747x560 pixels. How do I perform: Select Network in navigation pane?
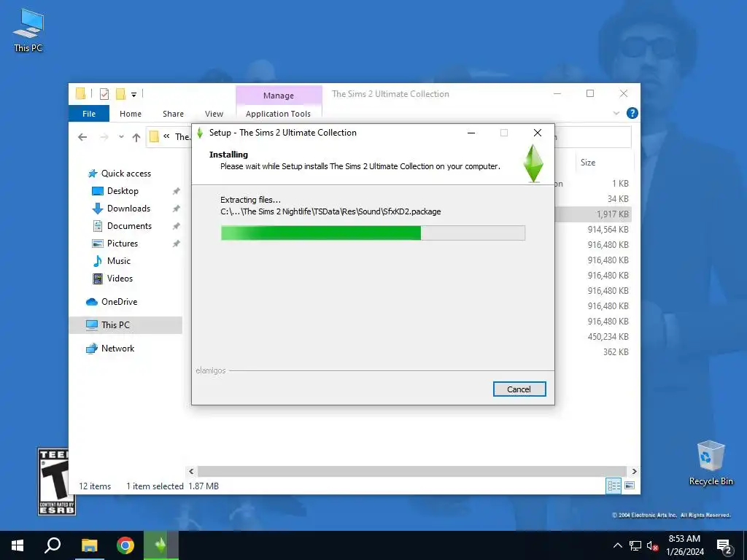(x=117, y=349)
